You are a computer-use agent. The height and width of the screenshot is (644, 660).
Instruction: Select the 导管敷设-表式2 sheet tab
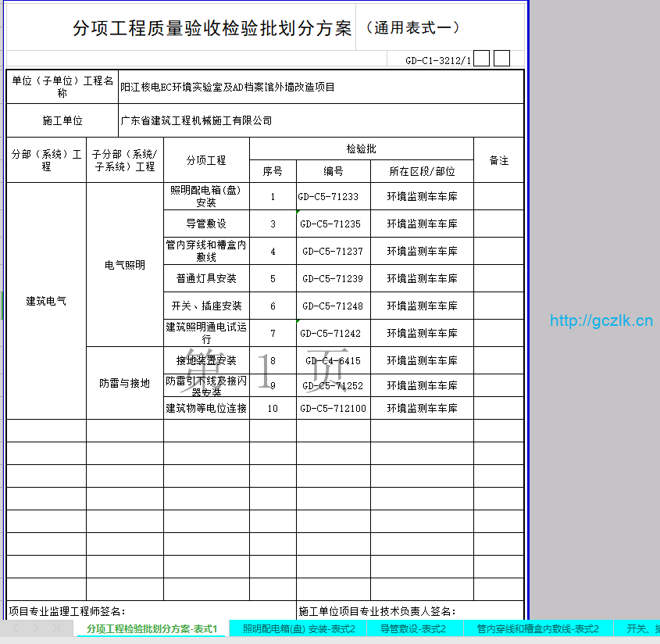(412, 629)
